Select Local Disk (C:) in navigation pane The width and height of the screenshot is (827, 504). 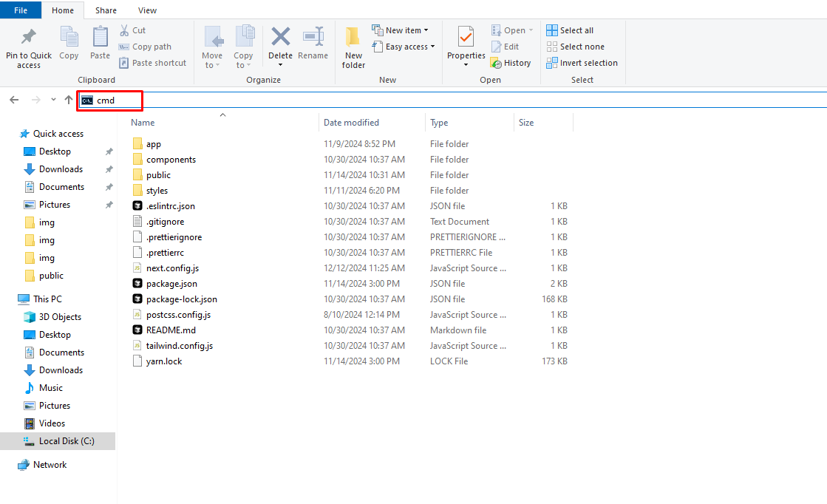(67, 441)
